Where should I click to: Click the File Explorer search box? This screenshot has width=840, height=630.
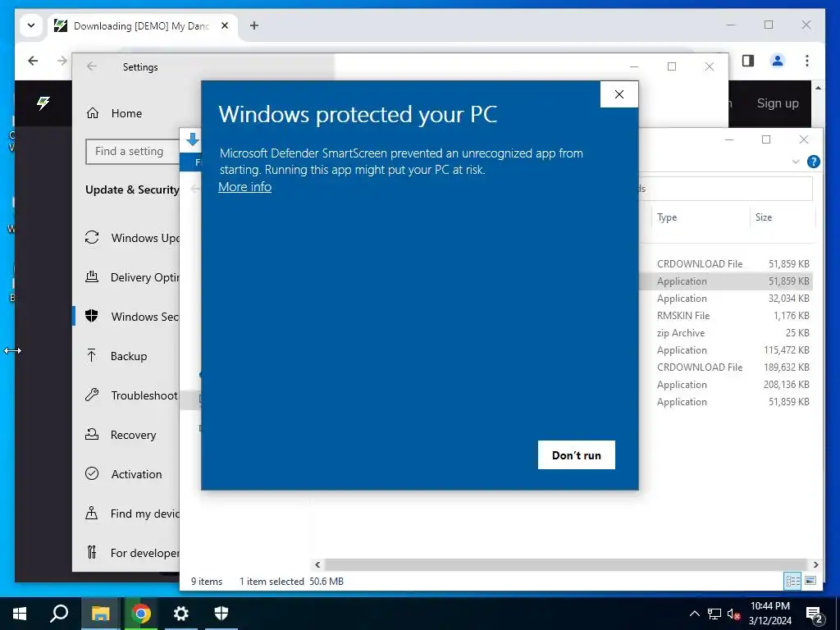point(726,189)
